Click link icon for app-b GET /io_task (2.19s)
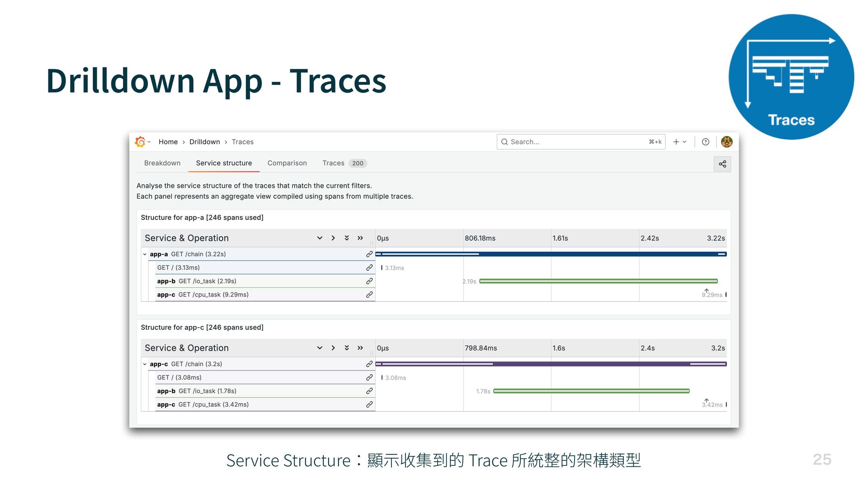The width and height of the screenshot is (868, 488). pos(369,281)
